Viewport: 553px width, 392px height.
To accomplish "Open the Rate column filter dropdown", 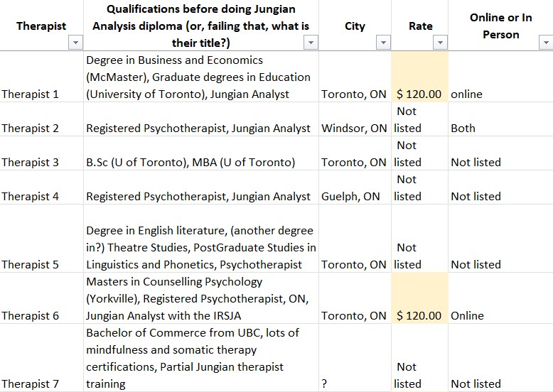I will pyautogui.click(x=440, y=43).
